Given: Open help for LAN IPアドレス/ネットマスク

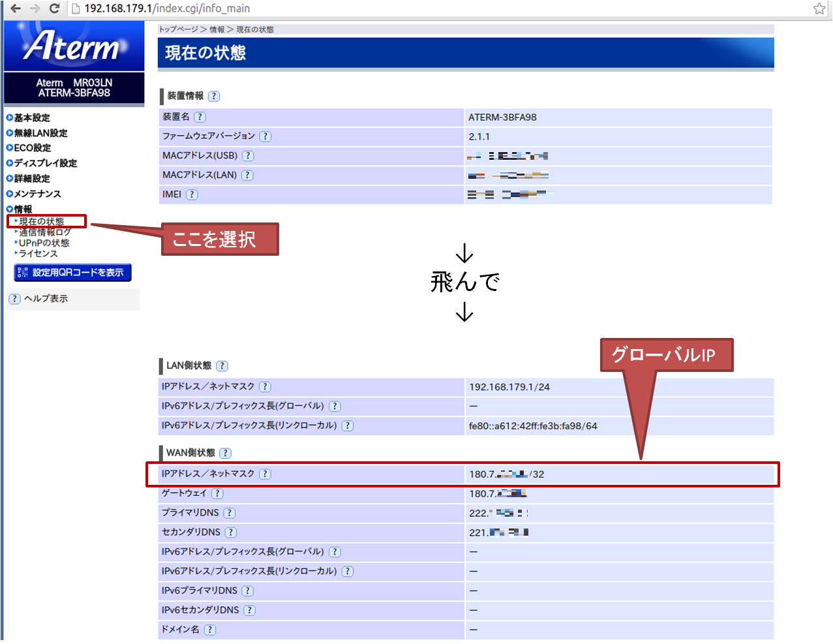Looking at the screenshot, I should (265, 387).
